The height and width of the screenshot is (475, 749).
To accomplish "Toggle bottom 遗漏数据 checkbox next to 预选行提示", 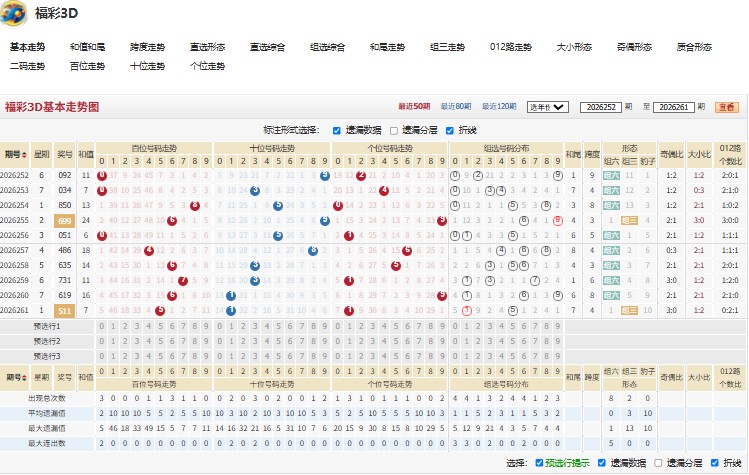I will (602, 463).
